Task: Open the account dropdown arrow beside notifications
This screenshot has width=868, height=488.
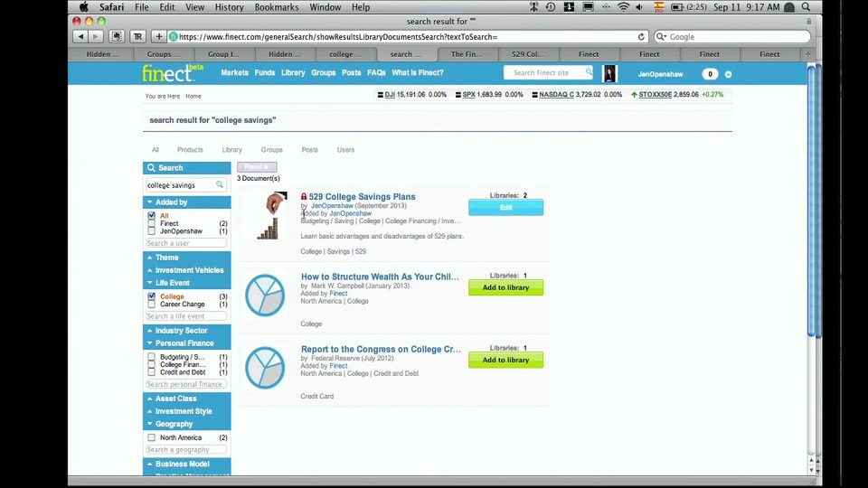Action: pos(728,74)
